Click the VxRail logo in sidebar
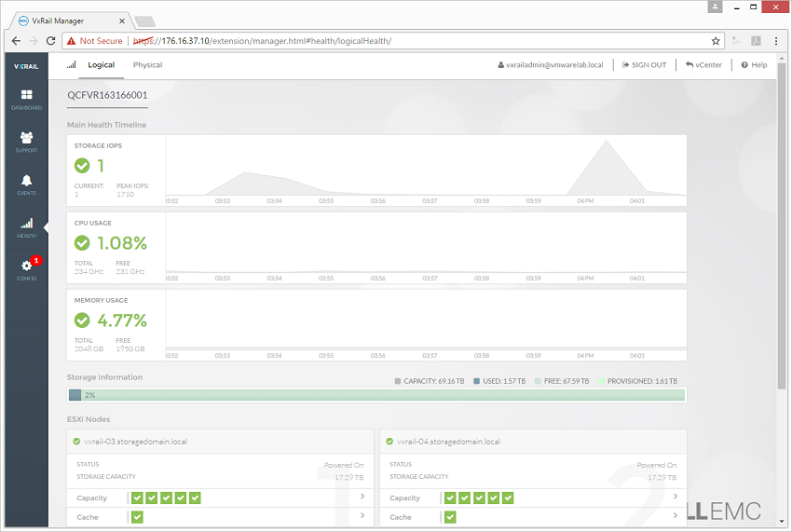 (x=26, y=66)
